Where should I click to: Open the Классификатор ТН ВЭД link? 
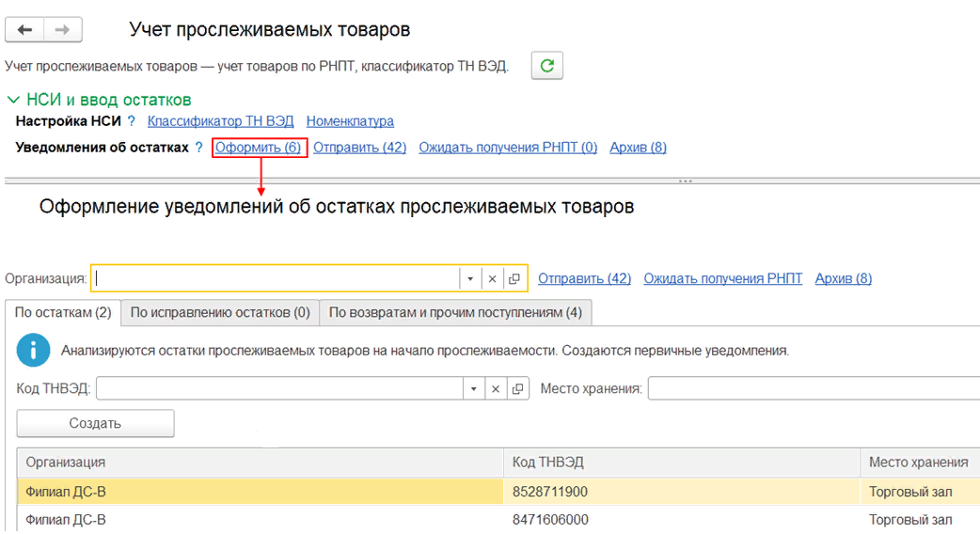click(x=221, y=121)
